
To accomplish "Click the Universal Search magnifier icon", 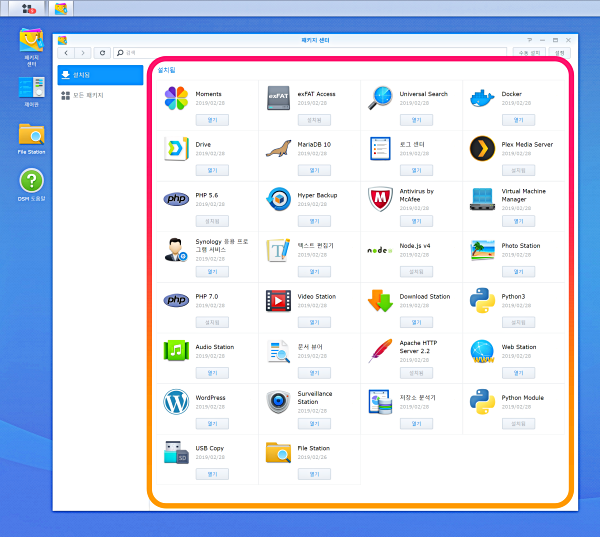I will (x=380, y=98).
